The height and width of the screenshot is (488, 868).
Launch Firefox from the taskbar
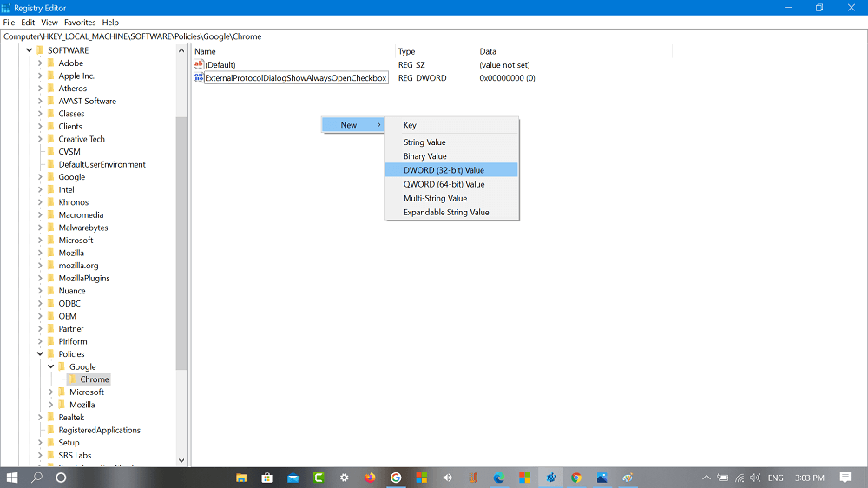[370, 478]
